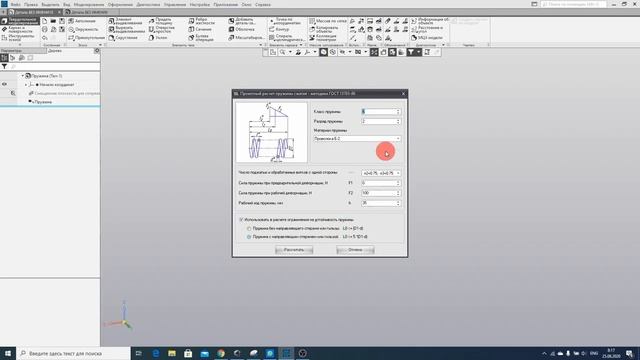640x360 pixels.
Task: Select the Окружность circle tool
Action: click(83, 29)
